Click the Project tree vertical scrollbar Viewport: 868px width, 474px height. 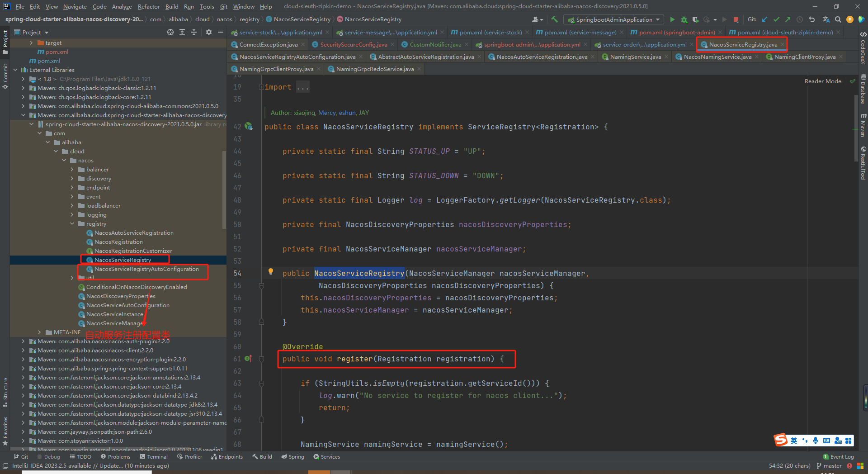224,190
